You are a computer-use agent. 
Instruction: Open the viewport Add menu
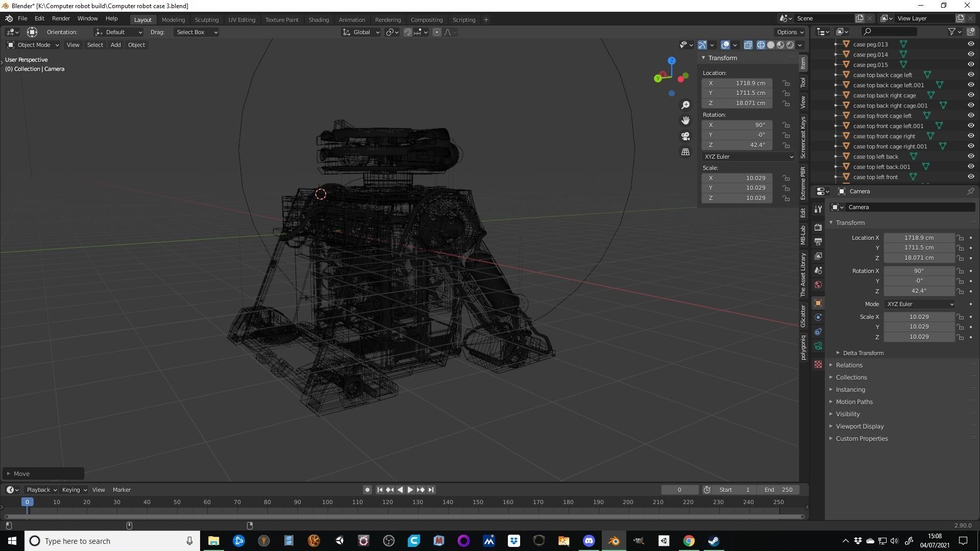pyautogui.click(x=115, y=45)
